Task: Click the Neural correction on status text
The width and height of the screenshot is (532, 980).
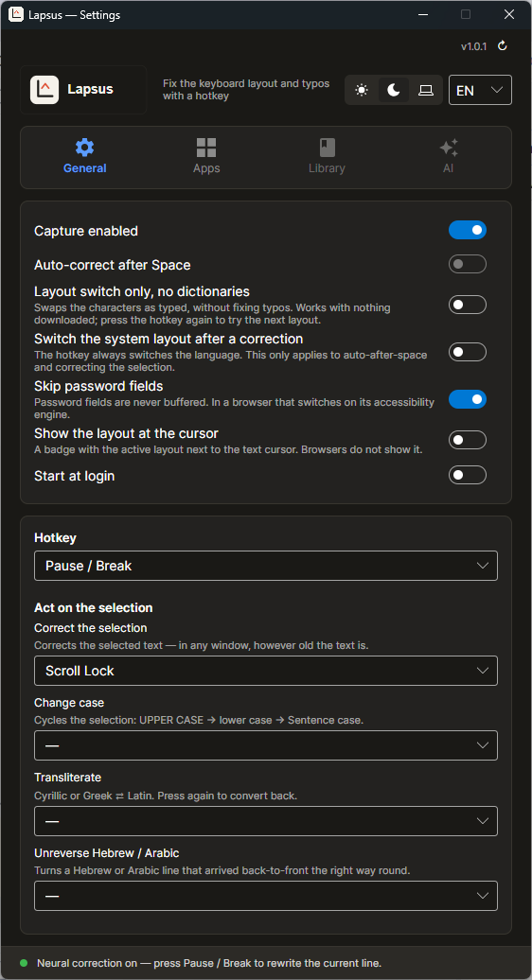Action: coord(209,963)
